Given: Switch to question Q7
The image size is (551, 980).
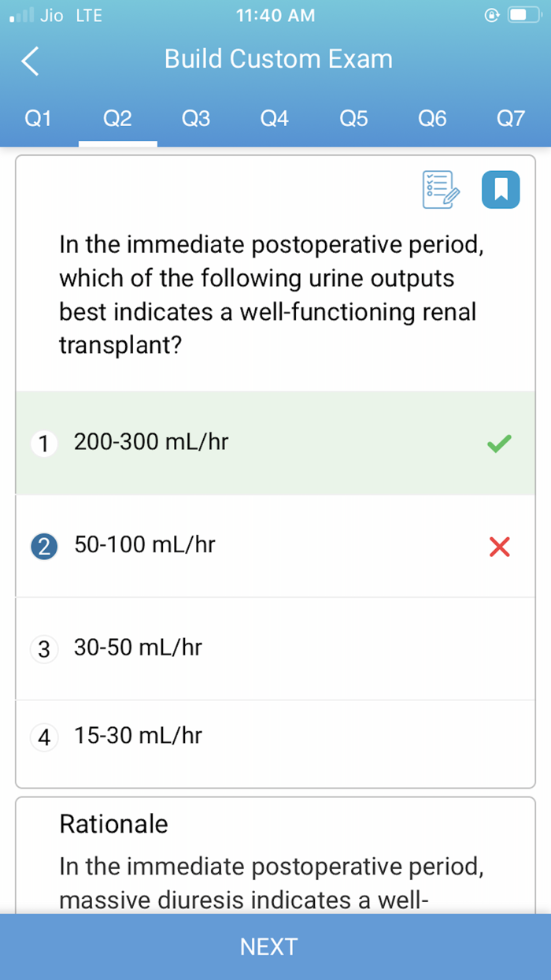Looking at the screenshot, I should 510,118.
